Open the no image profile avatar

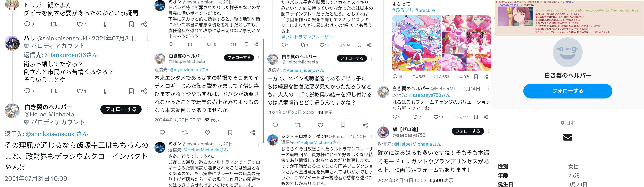(x=568, y=53)
